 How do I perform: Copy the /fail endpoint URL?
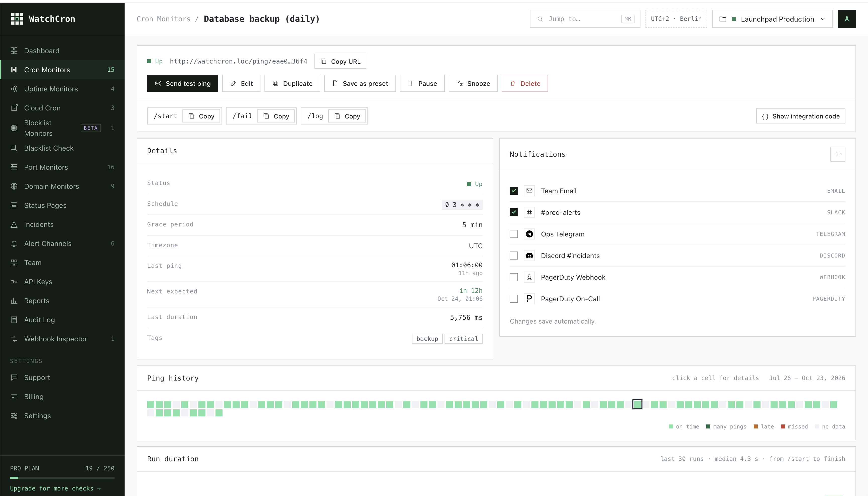276,116
